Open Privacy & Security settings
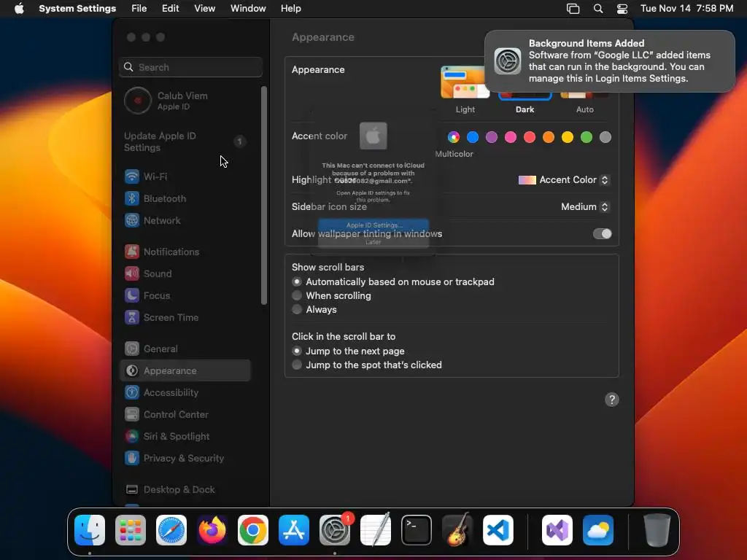Screen dimensions: 747x560 185,459
